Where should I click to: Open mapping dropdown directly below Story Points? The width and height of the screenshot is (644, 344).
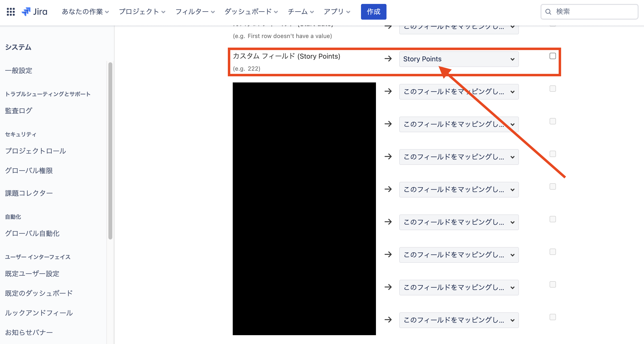click(459, 92)
